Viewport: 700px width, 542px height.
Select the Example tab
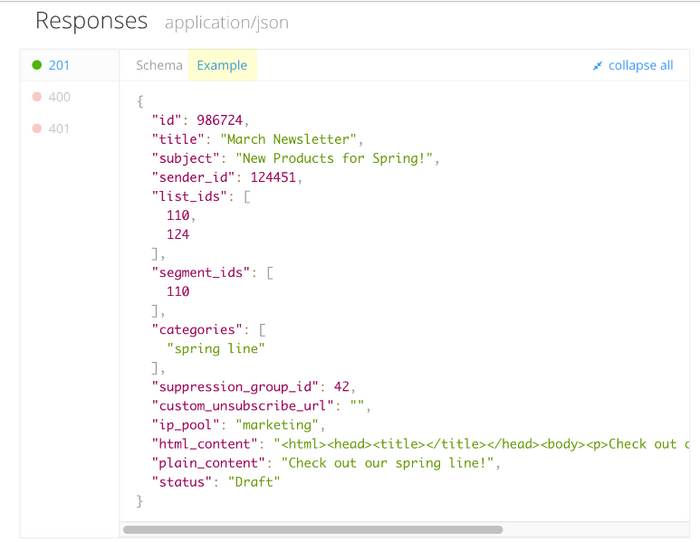click(x=222, y=65)
